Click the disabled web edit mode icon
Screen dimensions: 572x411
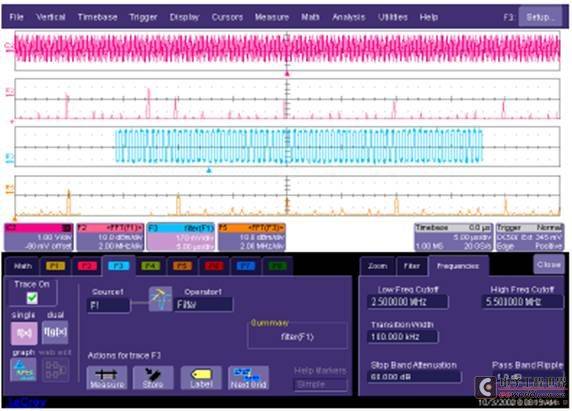click(55, 370)
